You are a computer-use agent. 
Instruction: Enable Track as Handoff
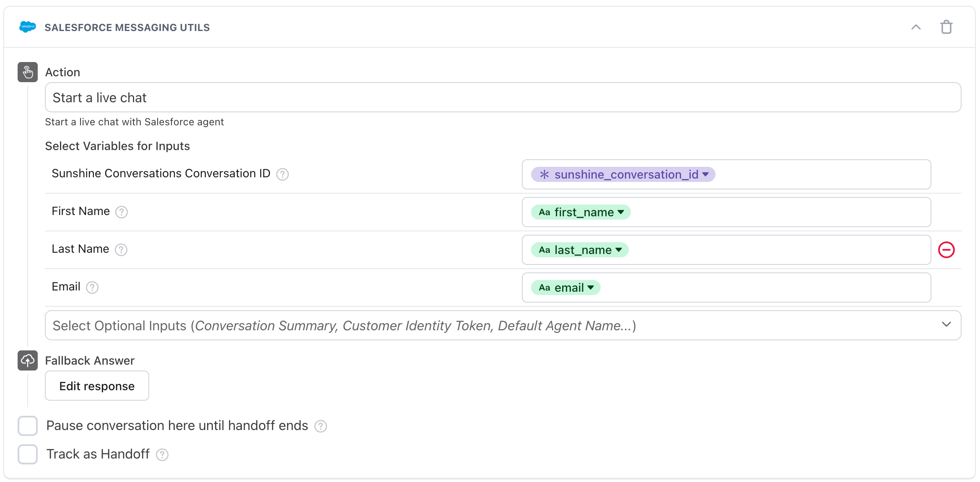point(27,454)
